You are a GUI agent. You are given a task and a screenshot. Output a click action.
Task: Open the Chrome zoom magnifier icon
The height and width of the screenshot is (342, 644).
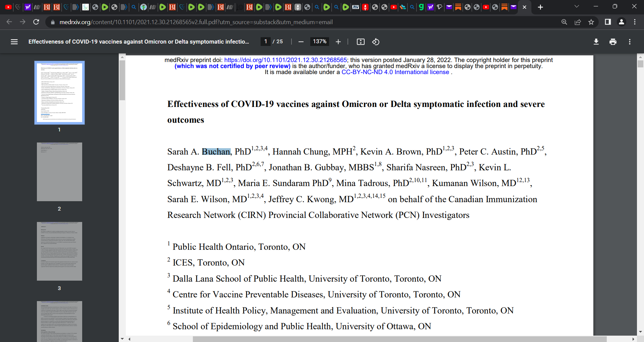click(564, 22)
